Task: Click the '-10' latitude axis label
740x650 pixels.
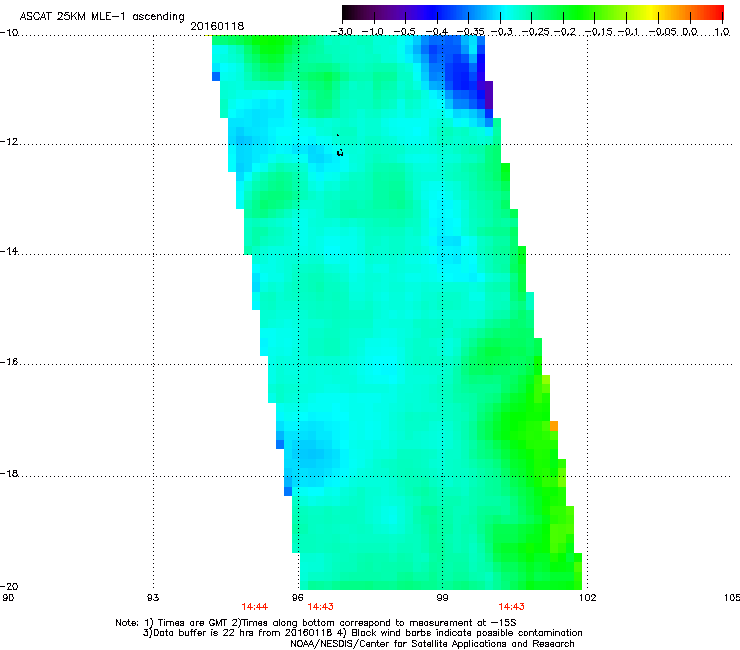Action: click(9, 33)
